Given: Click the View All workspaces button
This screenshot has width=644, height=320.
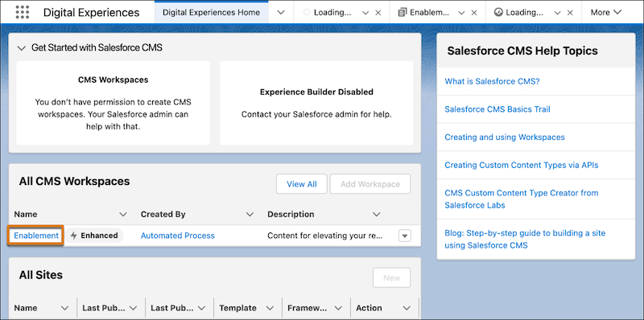Looking at the screenshot, I should point(302,184).
